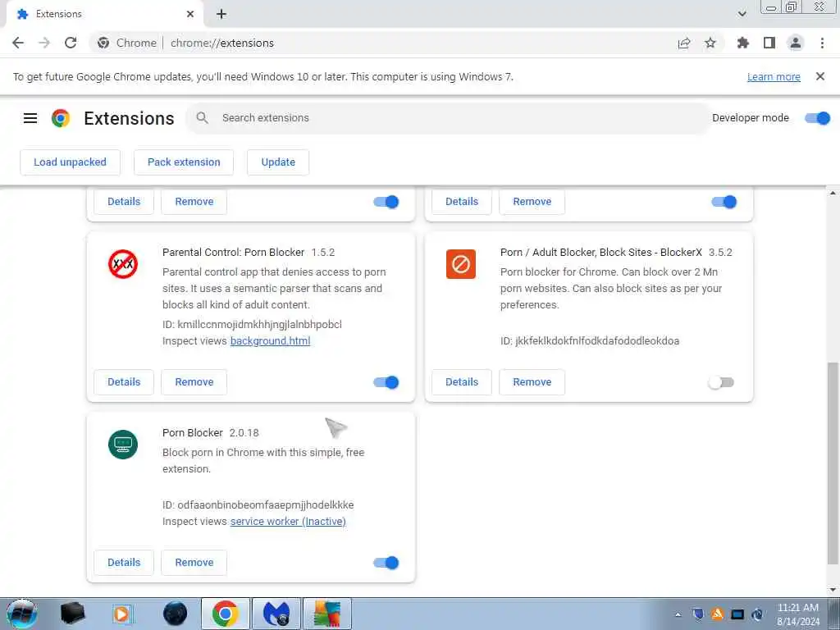This screenshot has height=630, width=840.
Task: Open Chrome three-dot menu
Action: click(x=822, y=43)
